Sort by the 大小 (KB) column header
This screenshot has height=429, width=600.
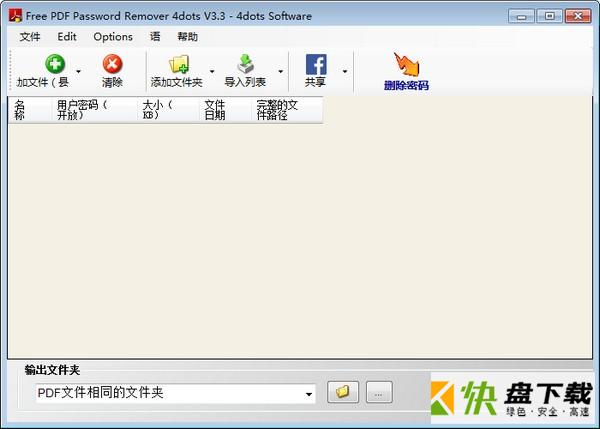(x=168, y=110)
